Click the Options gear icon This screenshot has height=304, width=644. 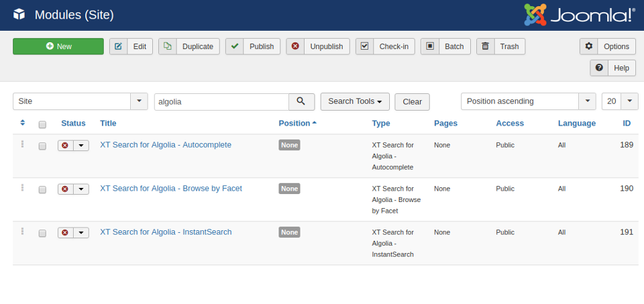pos(588,46)
